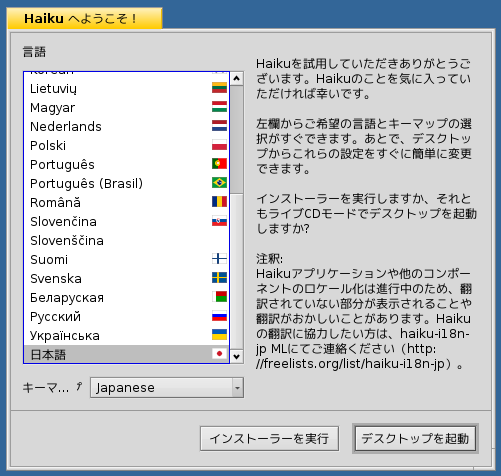Click the language list scroll up arrow
Image resolution: width=501 pixels, height=476 pixels.
tap(237, 78)
